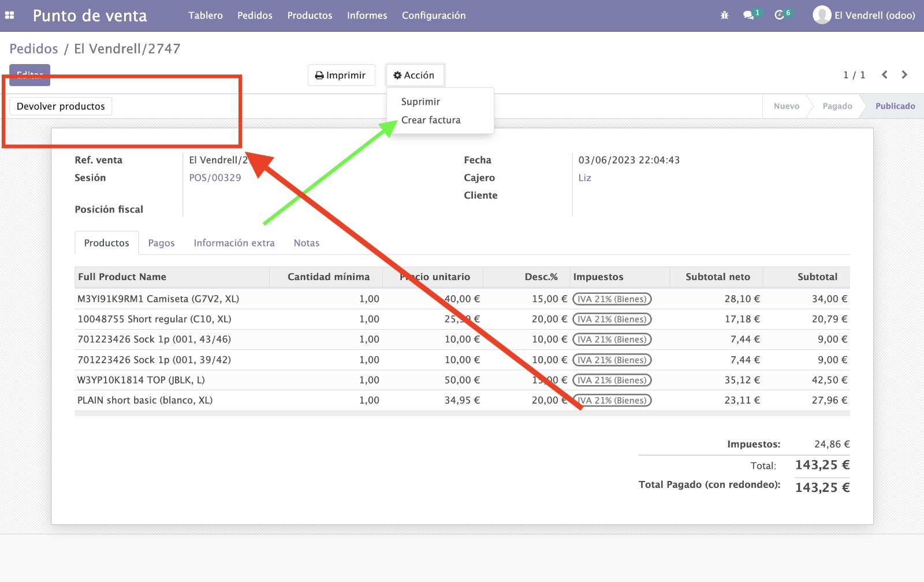Screen dimensions: 924x582
Task: Open the Información extra tab
Action: pos(234,243)
